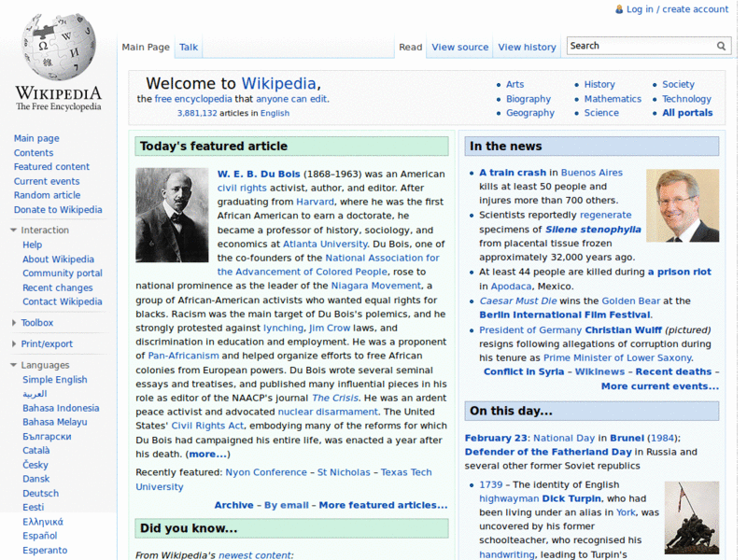This screenshot has width=747, height=560.
Task: Click the search magnifier icon
Action: point(721,46)
